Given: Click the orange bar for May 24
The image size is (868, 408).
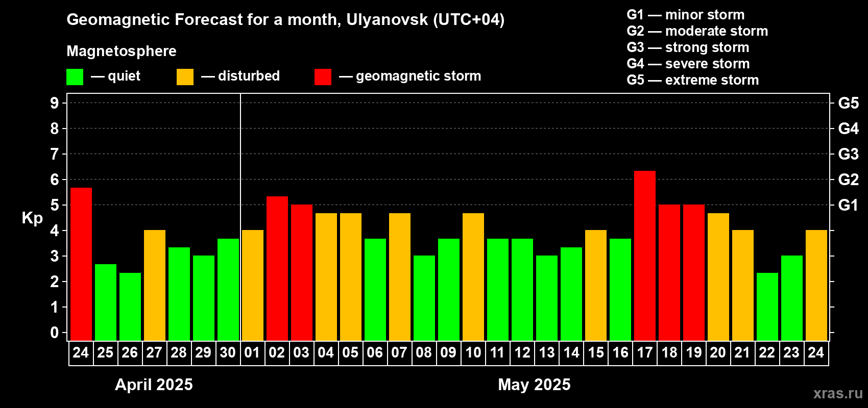Looking at the screenshot, I should point(816,286).
